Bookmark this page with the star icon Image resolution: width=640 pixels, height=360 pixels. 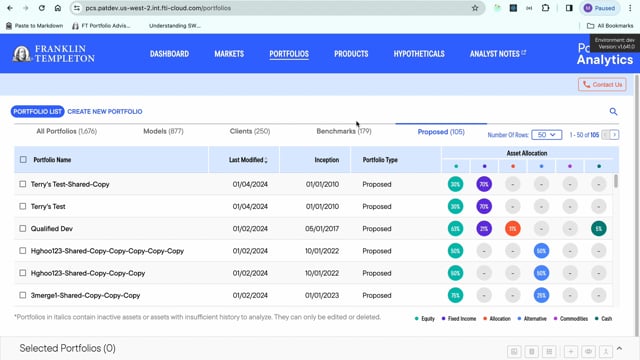point(475,8)
